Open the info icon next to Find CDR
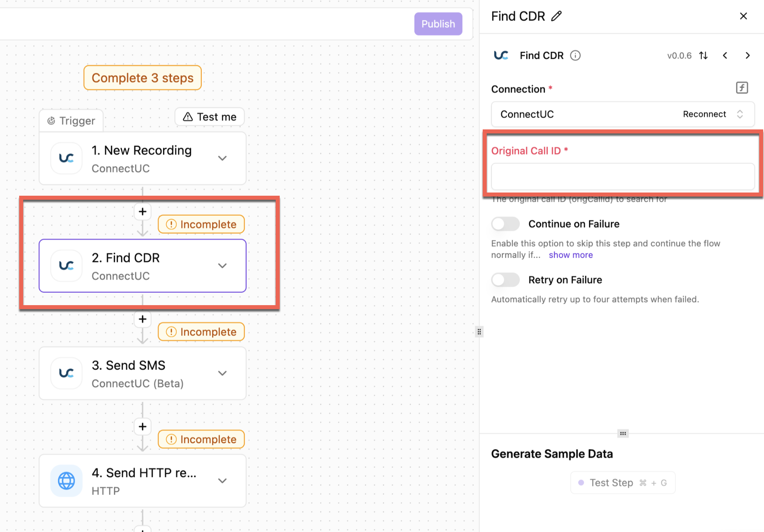Viewport: 764px width, 532px height. (575, 56)
